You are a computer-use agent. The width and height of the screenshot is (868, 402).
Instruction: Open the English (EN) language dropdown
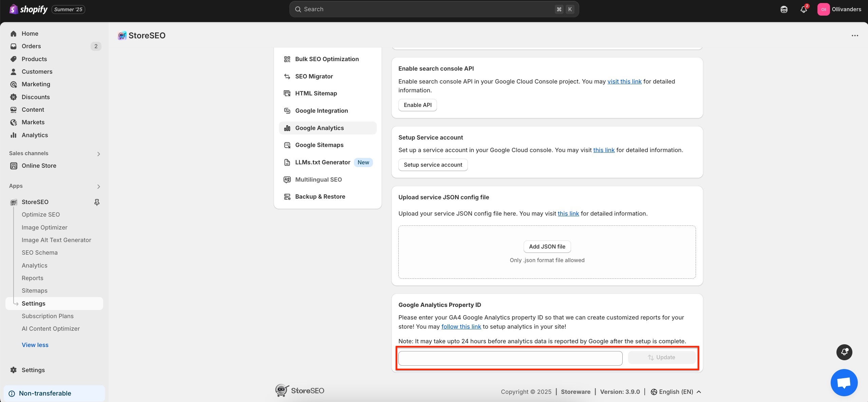click(x=676, y=392)
